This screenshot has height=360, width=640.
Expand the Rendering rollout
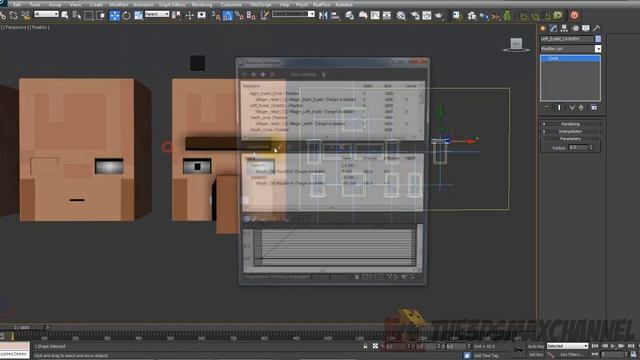[570, 124]
